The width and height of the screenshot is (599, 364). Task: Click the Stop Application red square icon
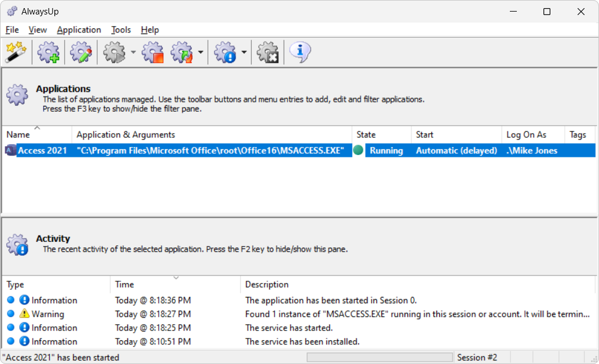pyautogui.click(x=153, y=52)
